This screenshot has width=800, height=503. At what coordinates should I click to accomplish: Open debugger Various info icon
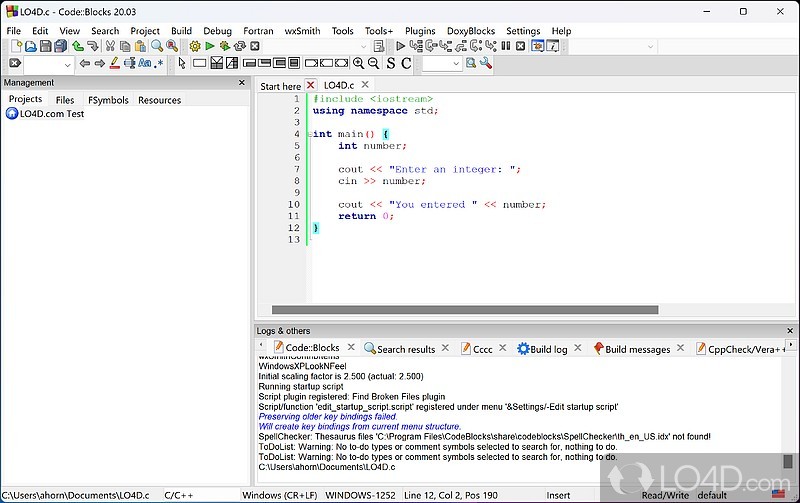tap(553, 46)
